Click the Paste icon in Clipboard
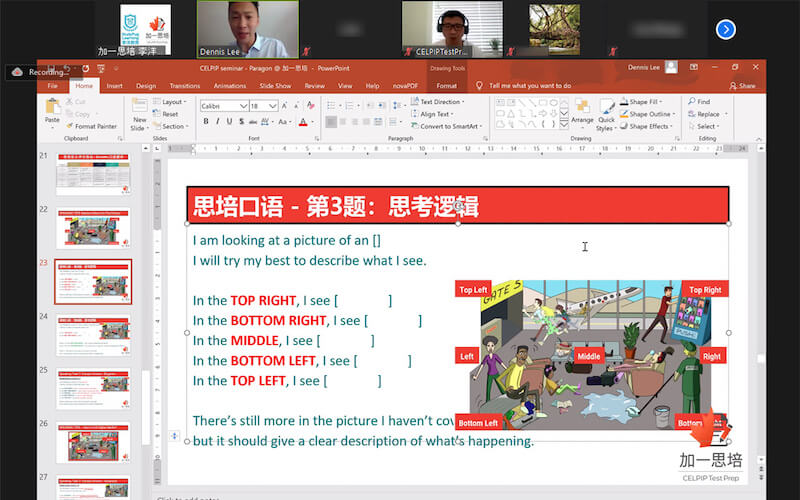The width and height of the screenshot is (800, 500). point(52,108)
